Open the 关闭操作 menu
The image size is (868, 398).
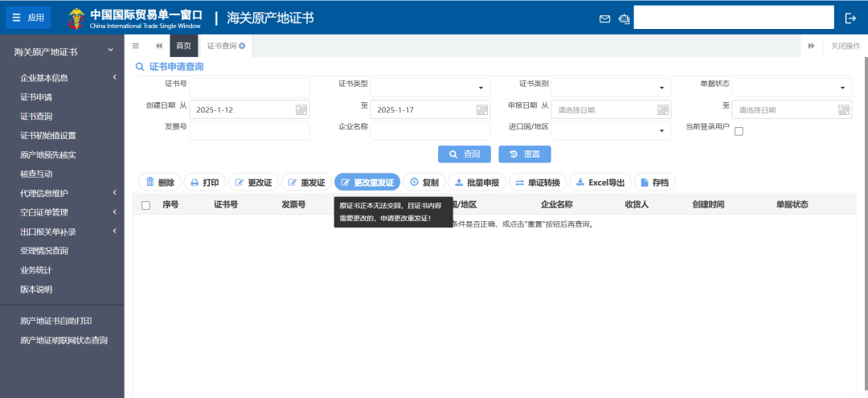(845, 46)
